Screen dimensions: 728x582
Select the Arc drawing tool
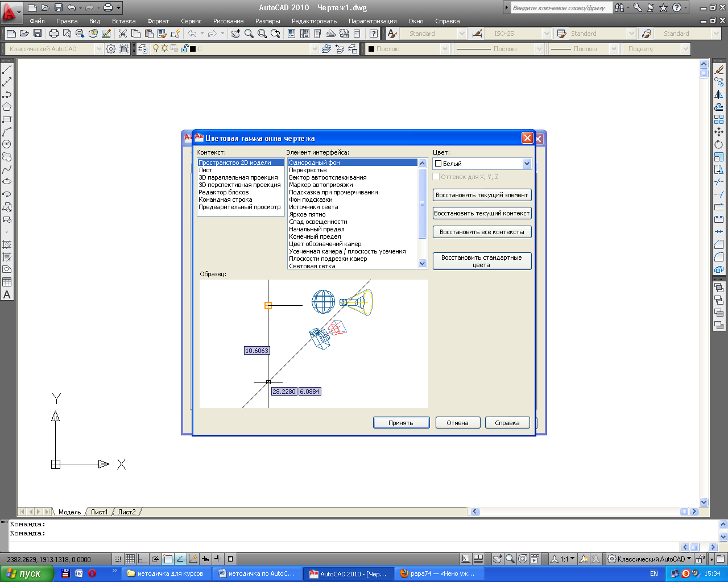click(7, 132)
